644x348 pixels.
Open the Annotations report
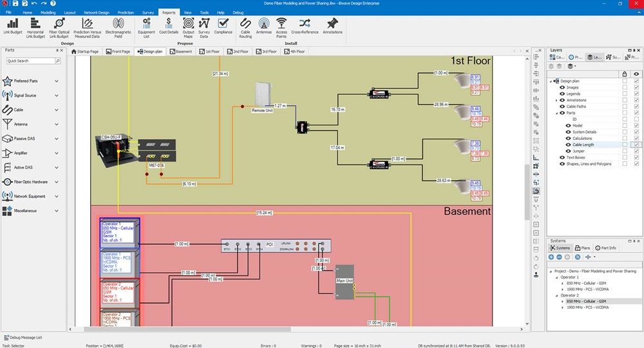tap(332, 26)
